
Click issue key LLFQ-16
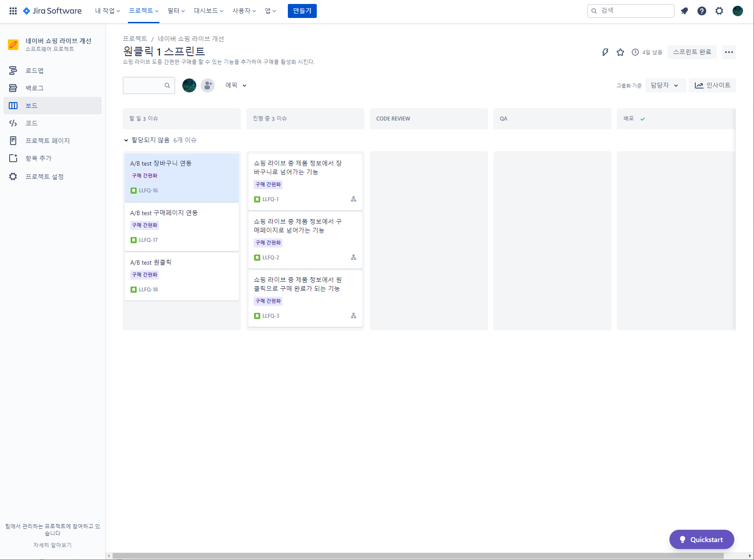(149, 191)
